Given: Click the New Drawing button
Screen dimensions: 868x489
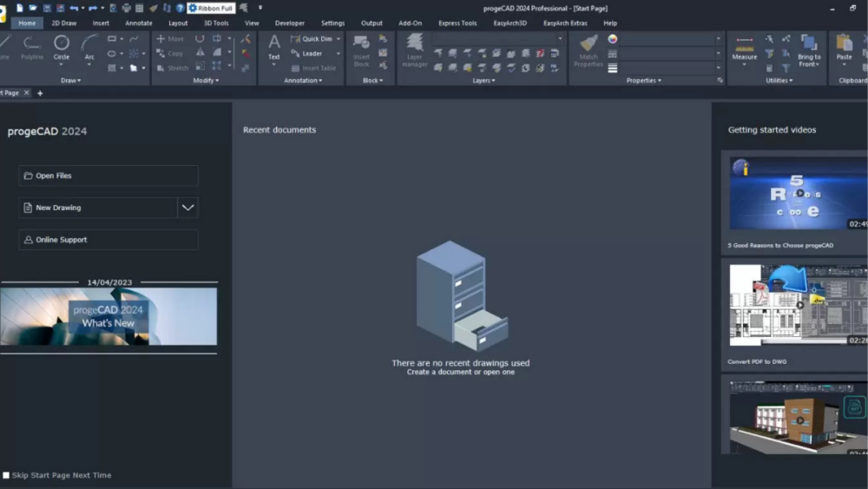Looking at the screenshot, I should pyautogui.click(x=98, y=208).
